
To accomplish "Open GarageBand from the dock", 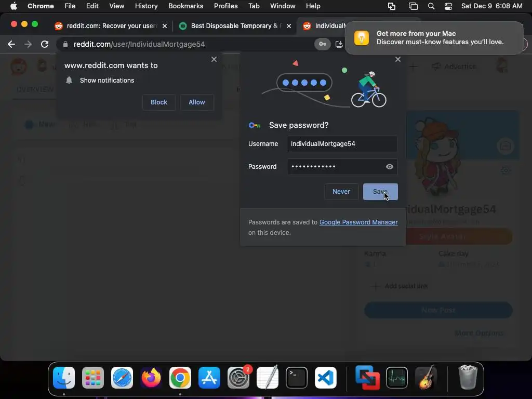I will click(426, 378).
